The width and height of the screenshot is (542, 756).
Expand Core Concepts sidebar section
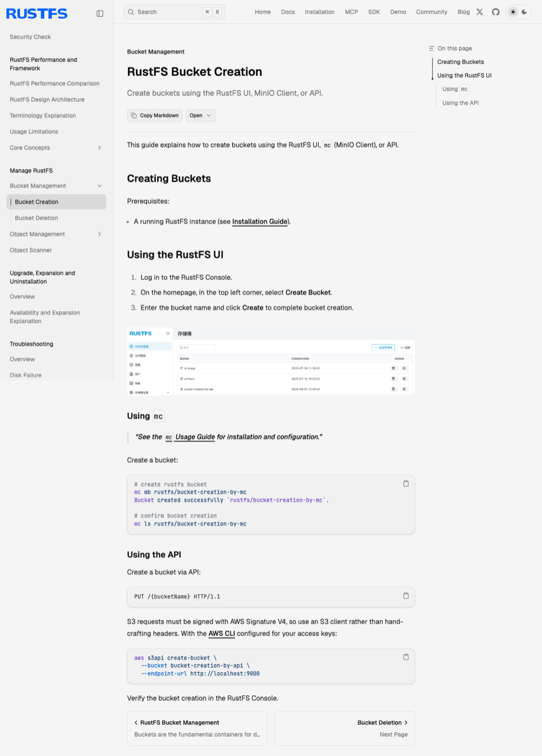coord(99,147)
